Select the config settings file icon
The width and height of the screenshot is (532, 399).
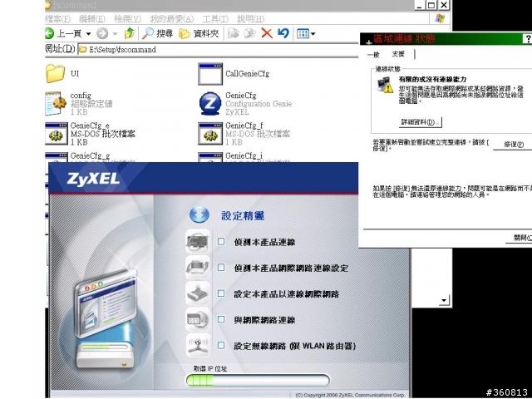click(x=56, y=103)
